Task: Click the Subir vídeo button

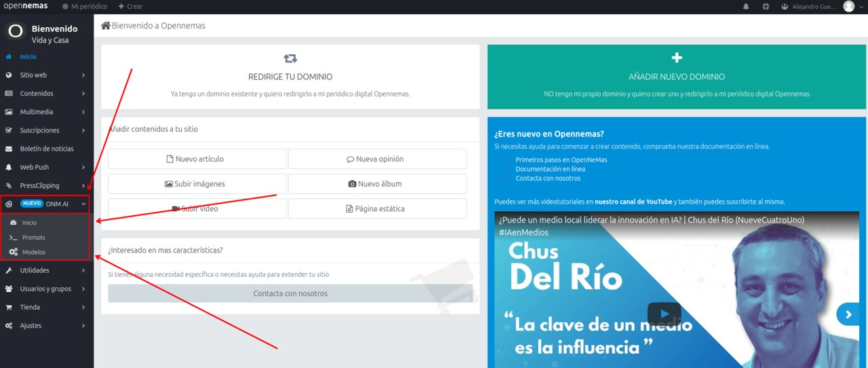Action: pos(197,208)
